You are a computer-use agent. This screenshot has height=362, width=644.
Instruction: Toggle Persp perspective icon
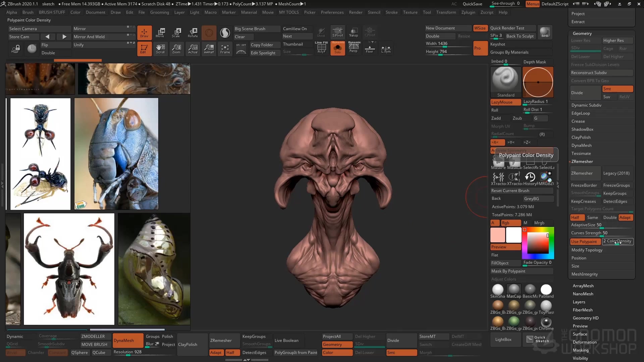point(354,48)
